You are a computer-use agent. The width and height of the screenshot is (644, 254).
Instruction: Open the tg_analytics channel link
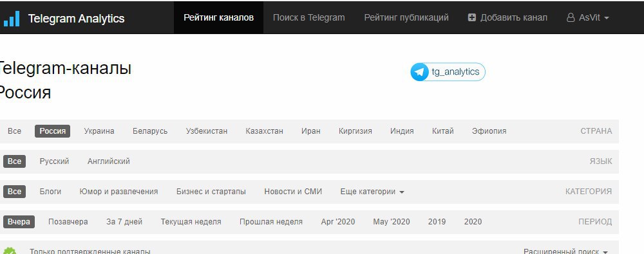[x=448, y=72]
